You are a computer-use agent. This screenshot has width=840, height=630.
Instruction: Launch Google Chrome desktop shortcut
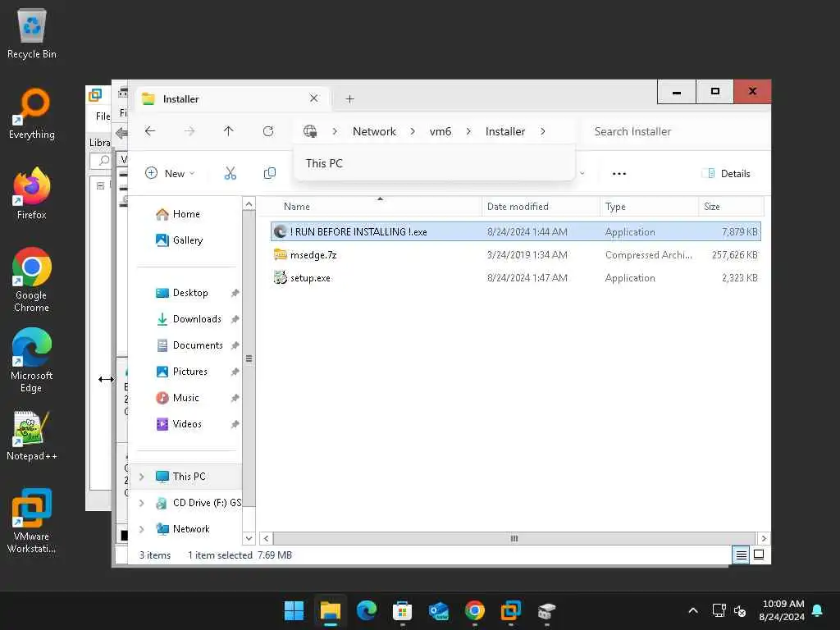(32, 280)
